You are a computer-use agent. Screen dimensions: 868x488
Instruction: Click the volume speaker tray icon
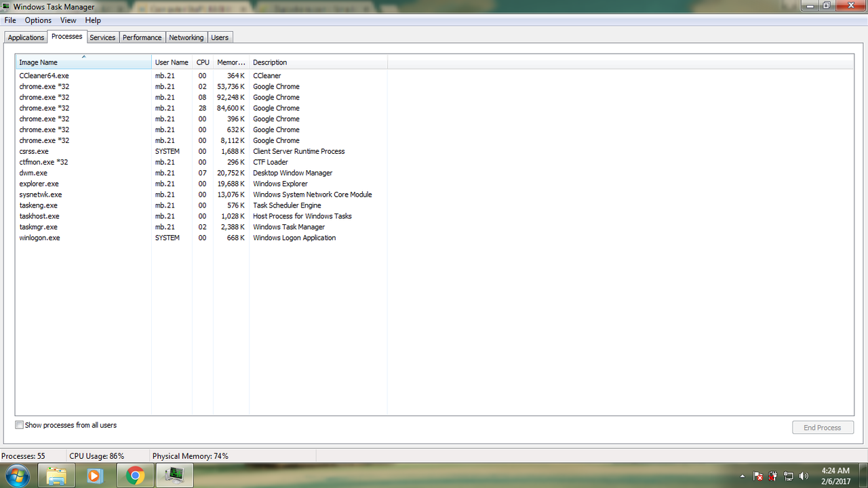click(804, 476)
